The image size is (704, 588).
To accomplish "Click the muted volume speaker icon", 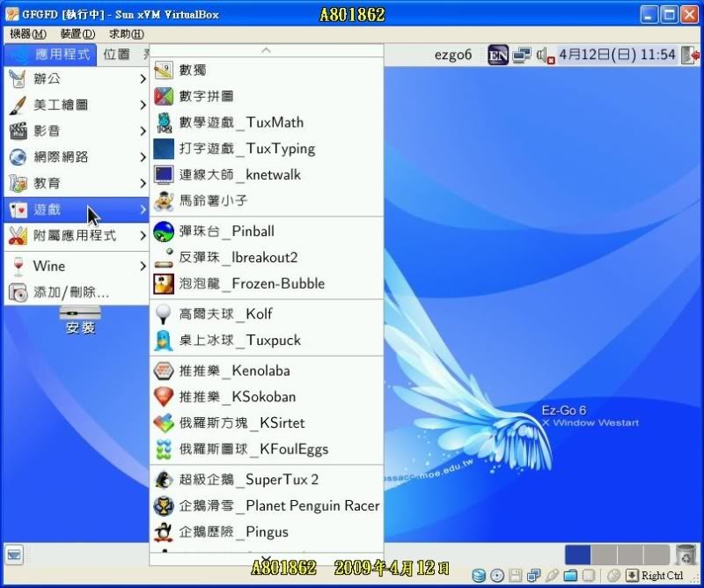I will pos(546,55).
